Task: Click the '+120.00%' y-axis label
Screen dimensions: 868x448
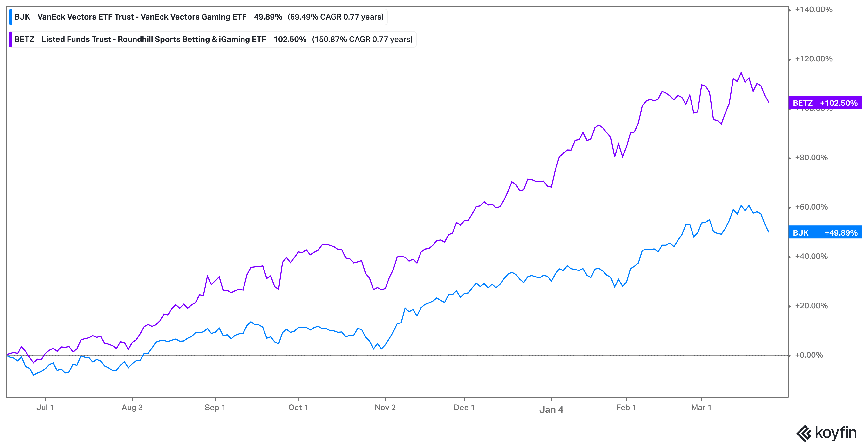Action: pyautogui.click(x=814, y=59)
